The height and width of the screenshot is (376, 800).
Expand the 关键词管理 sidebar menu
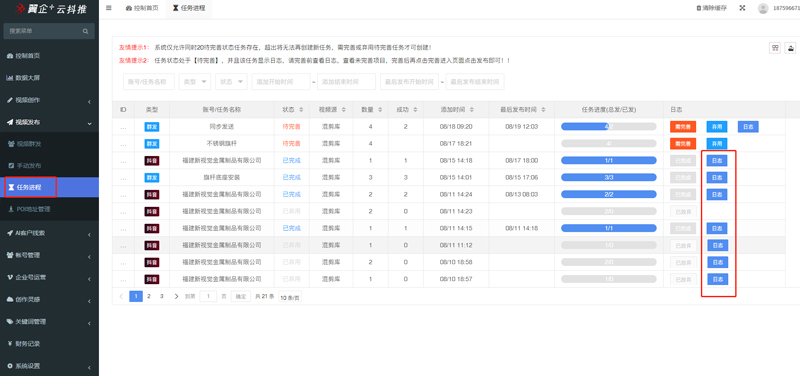click(49, 322)
